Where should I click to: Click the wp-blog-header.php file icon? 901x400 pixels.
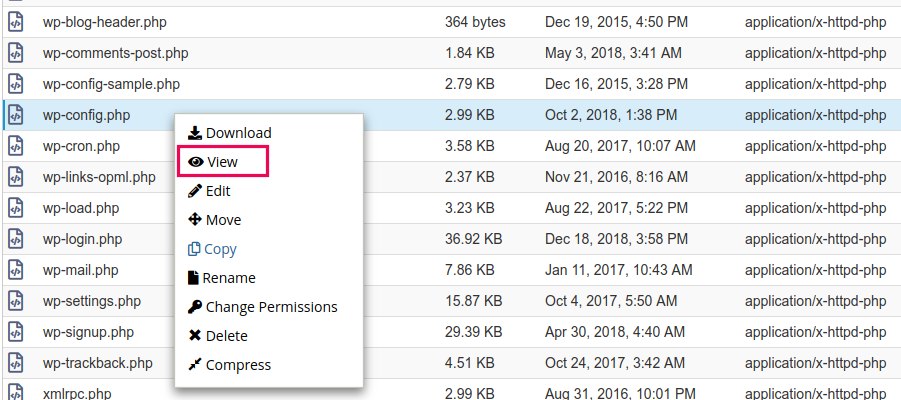(15, 22)
